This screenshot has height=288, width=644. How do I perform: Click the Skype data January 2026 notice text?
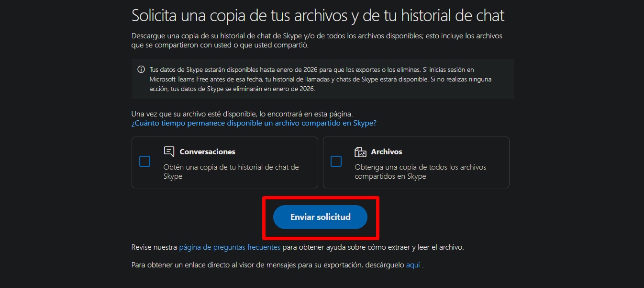[321, 79]
